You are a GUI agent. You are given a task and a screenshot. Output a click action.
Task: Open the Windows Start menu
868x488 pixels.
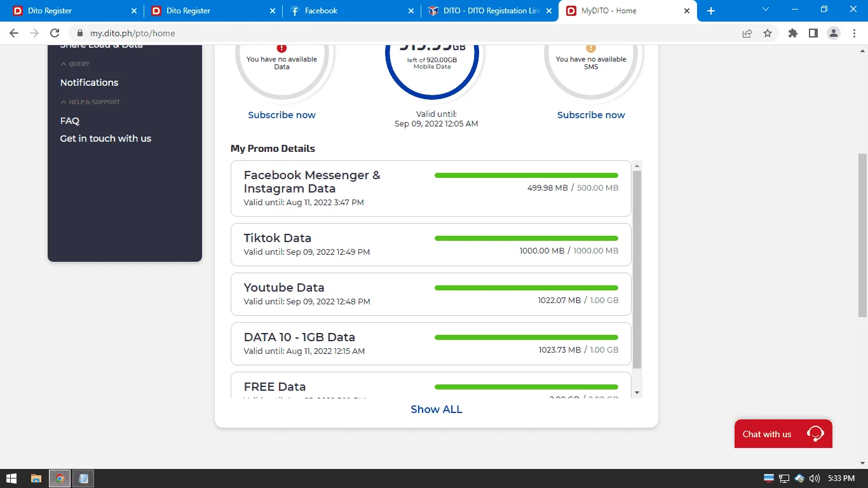(11, 478)
